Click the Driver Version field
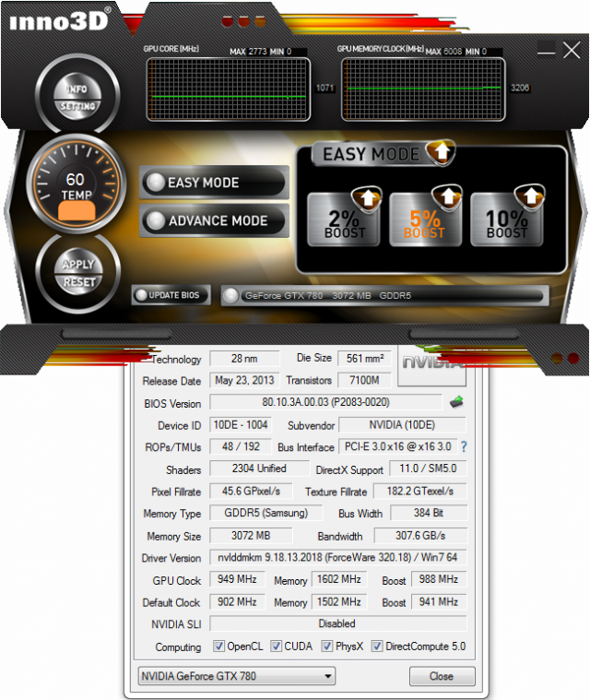 coord(337,557)
